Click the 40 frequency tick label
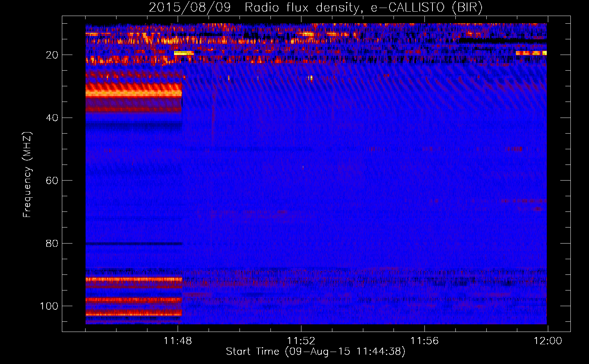589x364 pixels. [52, 118]
